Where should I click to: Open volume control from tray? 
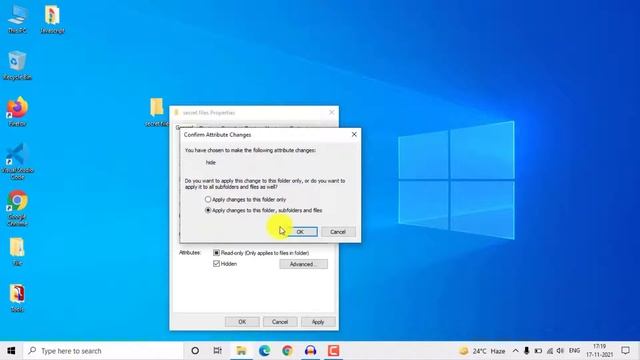[560, 351]
